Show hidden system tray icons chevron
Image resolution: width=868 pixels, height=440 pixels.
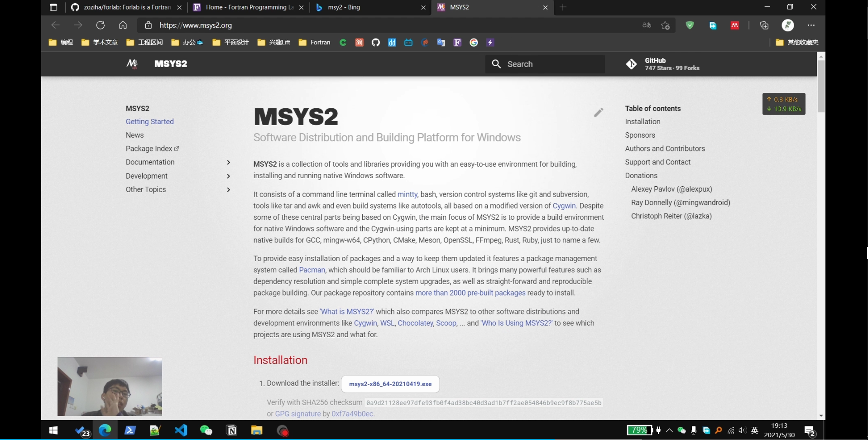[669, 430]
